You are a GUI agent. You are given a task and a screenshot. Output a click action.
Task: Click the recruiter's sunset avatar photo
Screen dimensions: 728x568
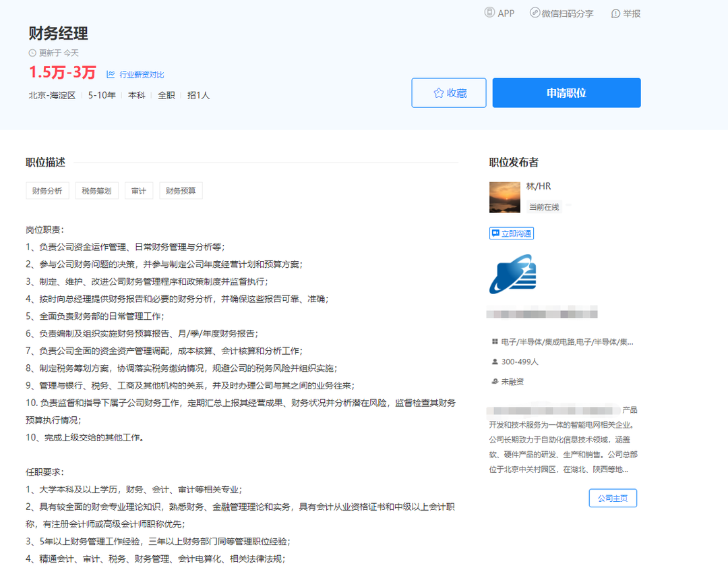(504, 197)
